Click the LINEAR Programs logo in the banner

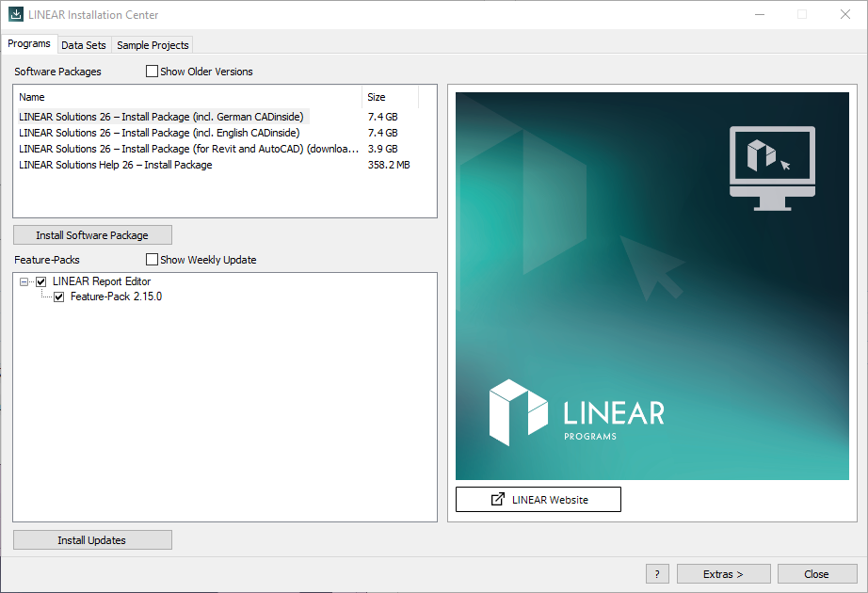coord(576,412)
